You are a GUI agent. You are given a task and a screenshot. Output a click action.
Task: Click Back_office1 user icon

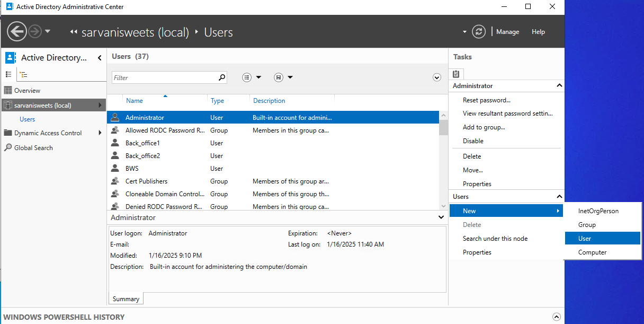pos(114,143)
